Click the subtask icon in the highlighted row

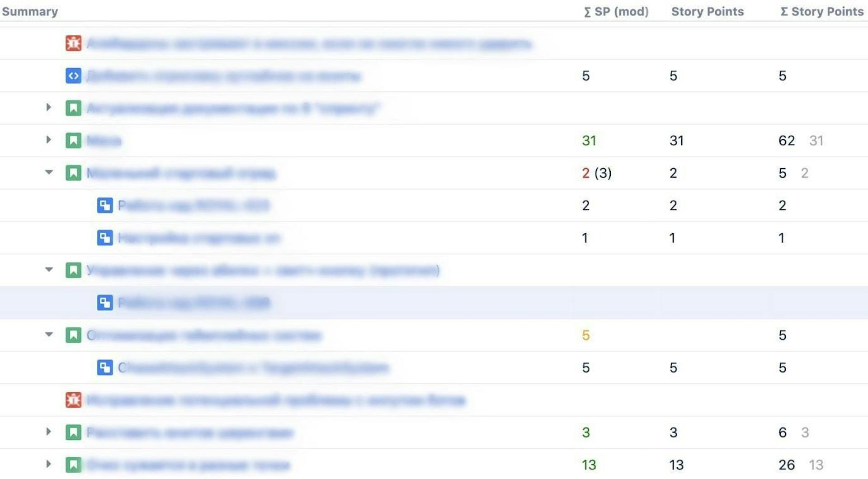click(104, 303)
